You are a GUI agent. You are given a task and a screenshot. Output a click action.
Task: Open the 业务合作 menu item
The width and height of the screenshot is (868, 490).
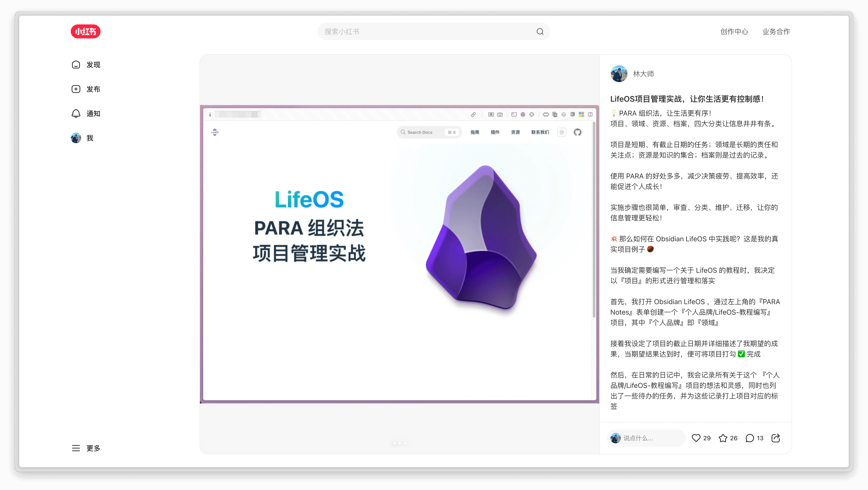(x=776, y=31)
